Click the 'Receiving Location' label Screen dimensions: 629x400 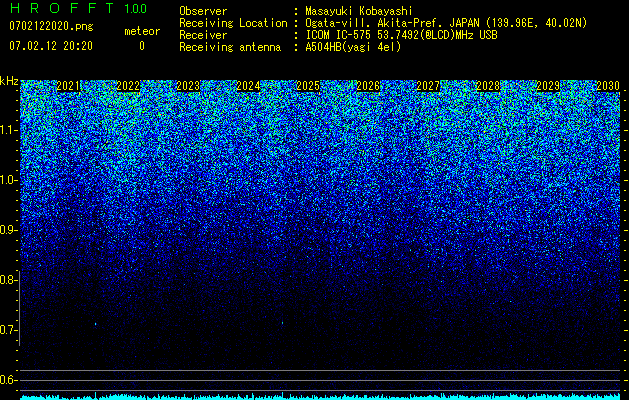click(233, 23)
